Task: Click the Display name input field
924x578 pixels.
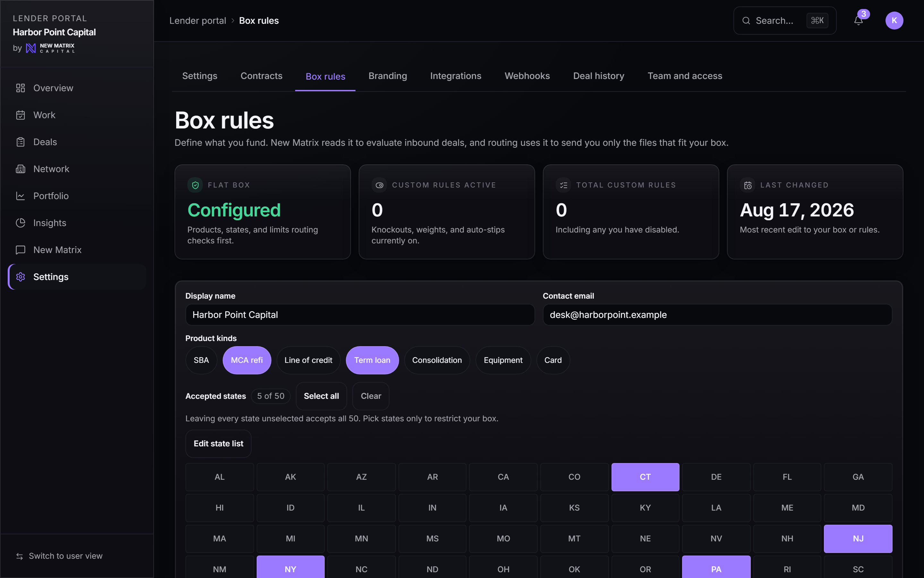Action: coord(360,315)
